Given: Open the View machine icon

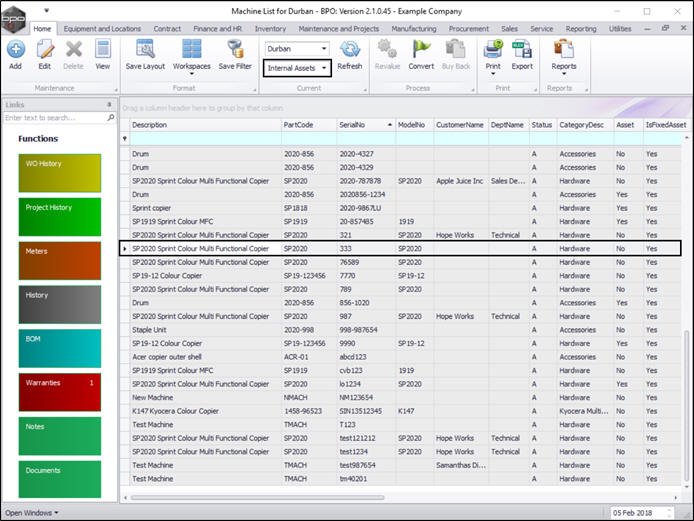Looking at the screenshot, I should (102, 49).
